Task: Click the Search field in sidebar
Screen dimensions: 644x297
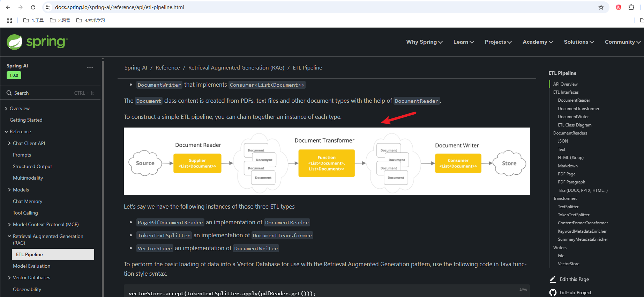Action: 50,93
